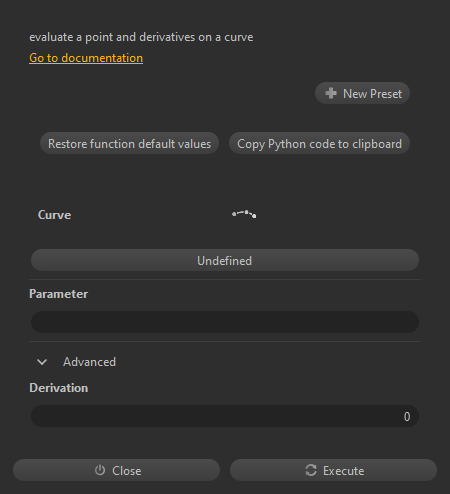The height and width of the screenshot is (494, 450).
Task: Click the Advanced section label
Action: click(x=89, y=362)
